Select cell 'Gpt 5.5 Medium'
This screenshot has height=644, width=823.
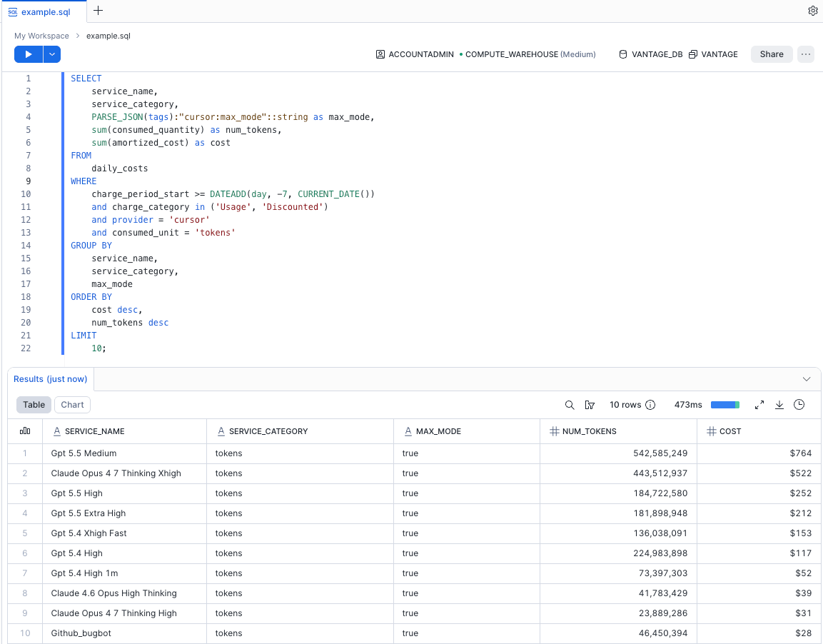pyautogui.click(x=124, y=453)
